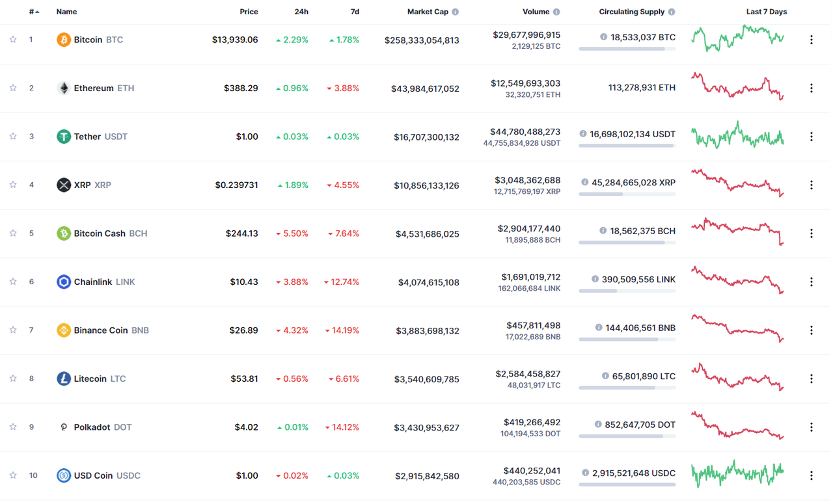Show more options for Polkadot
This screenshot has height=504, width=833.
pos(811,427)
